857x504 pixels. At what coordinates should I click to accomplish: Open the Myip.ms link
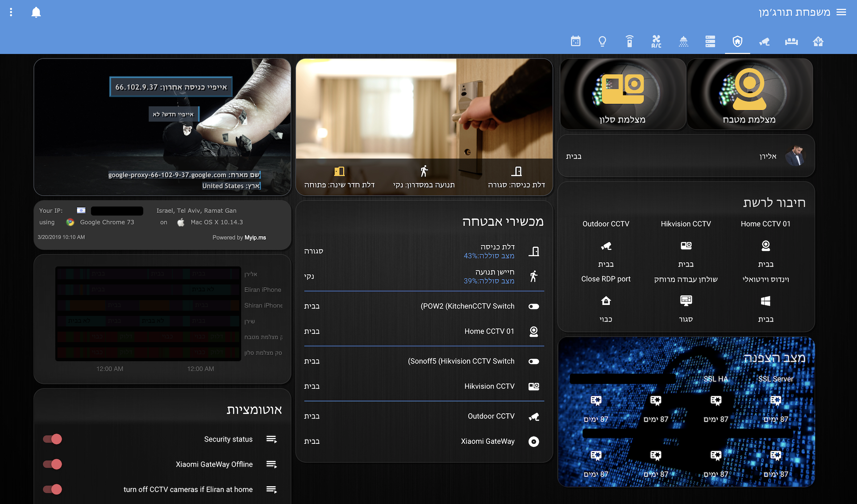coord(255,237)
